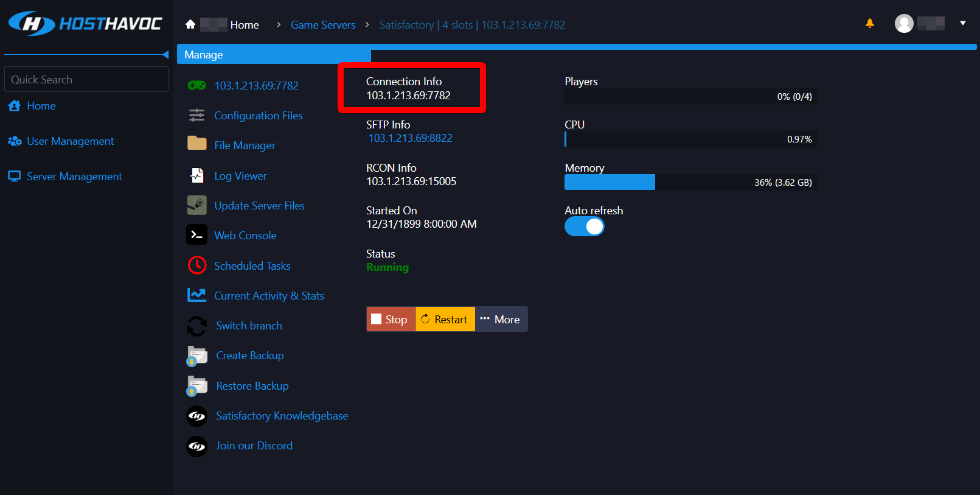Focus the Quick Search field
Screen dimensions: 980x495
click(x=86, y=79)
